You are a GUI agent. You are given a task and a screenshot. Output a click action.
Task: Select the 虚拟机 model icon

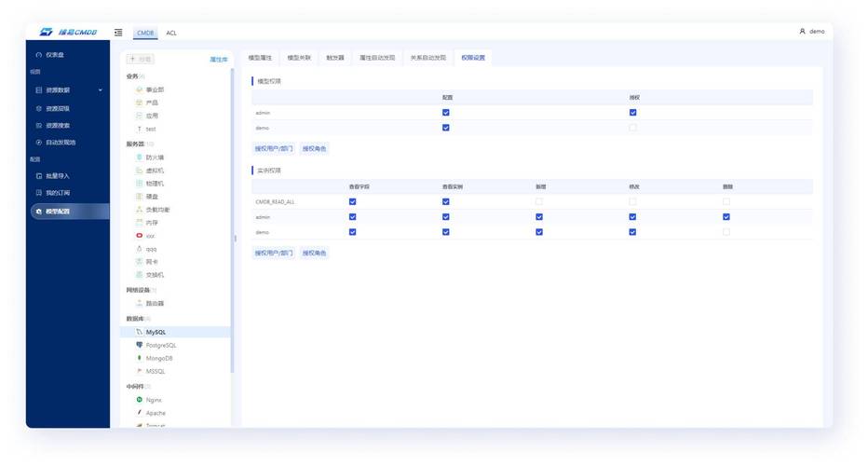[140, 171]
